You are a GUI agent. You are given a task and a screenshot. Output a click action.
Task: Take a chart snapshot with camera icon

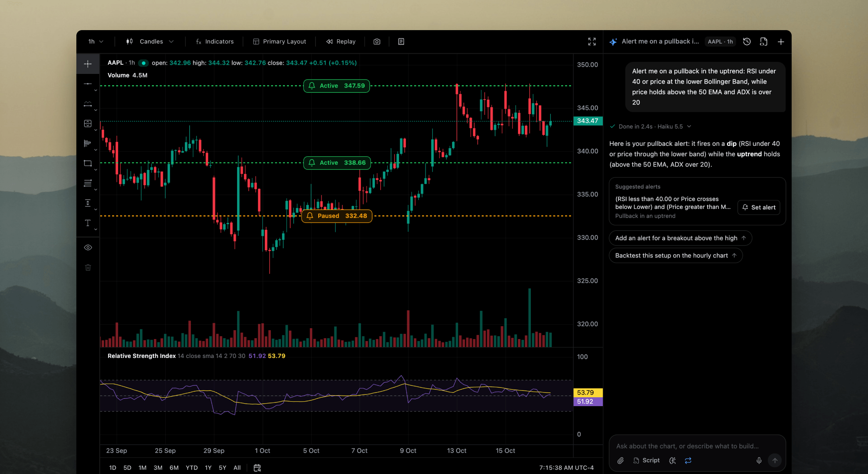click(x=377, y=41)
